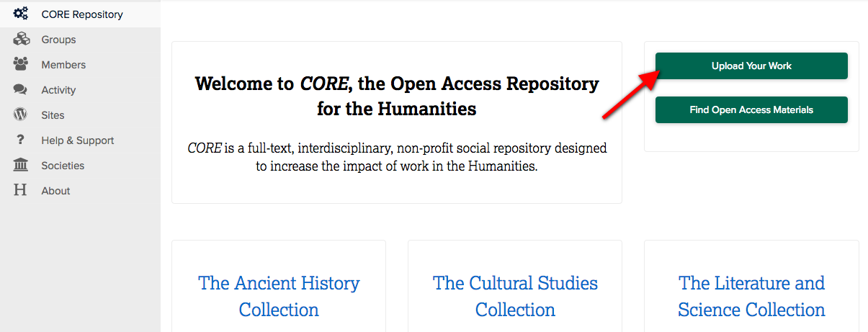This screenshot has height=332, width=868.
Task: Click the Sites WordPress icon
Action: (x=21, y=115)
